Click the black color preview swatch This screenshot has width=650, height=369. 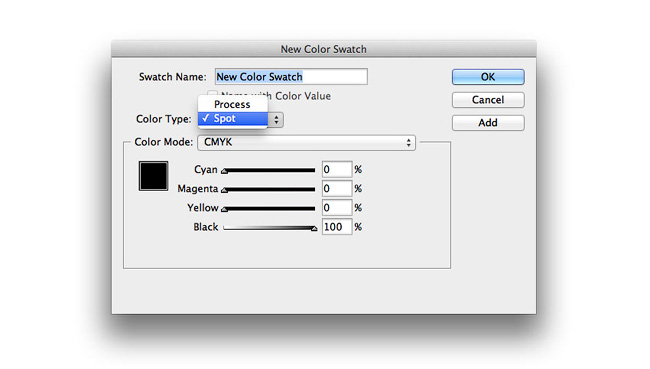(153, 176)
